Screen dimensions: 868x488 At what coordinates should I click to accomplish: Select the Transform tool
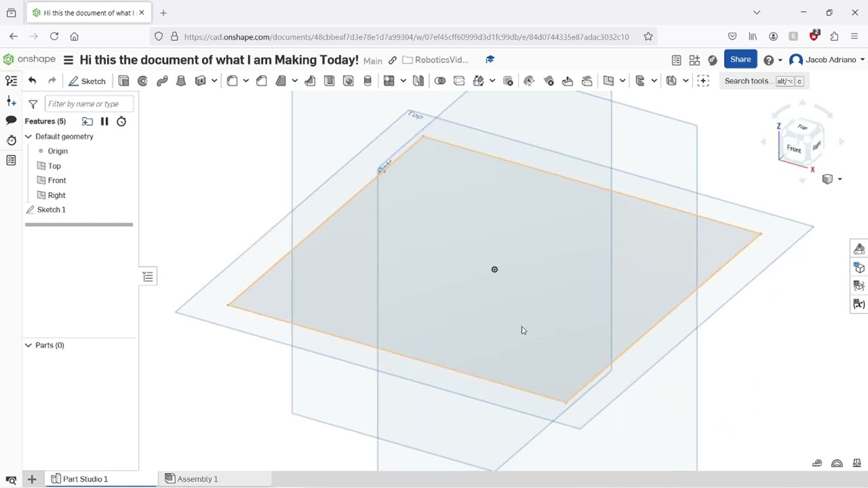point(478,81)
